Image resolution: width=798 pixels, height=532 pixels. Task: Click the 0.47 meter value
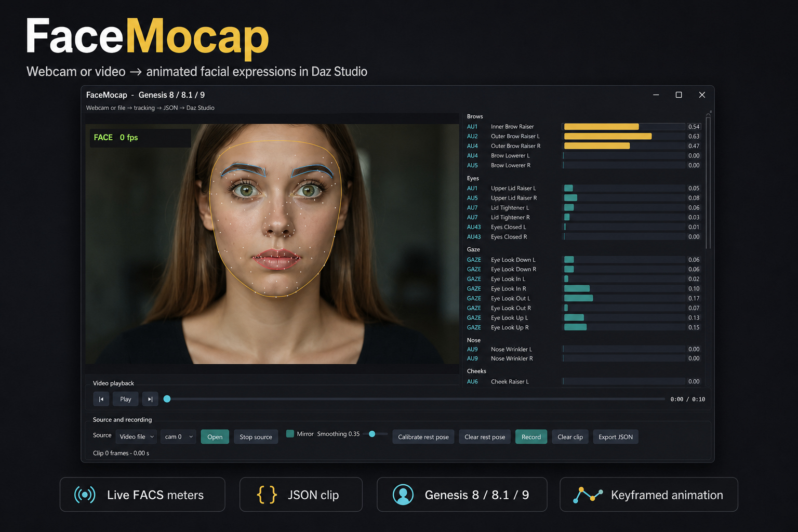pos(694,146)
